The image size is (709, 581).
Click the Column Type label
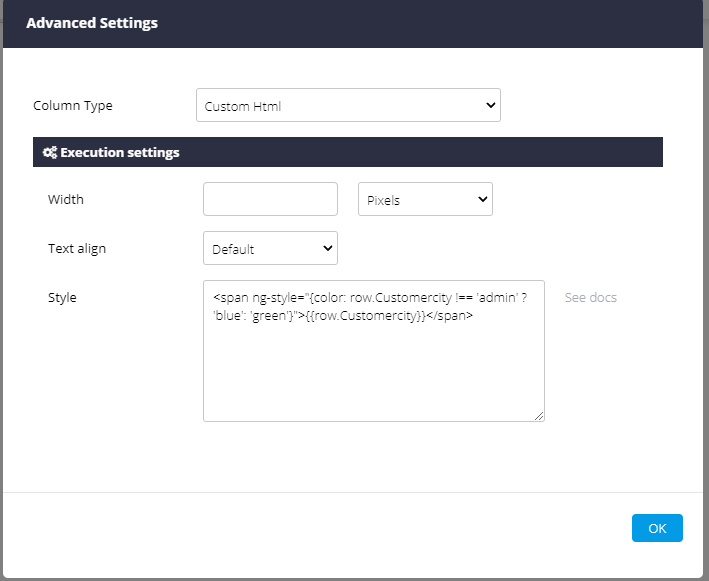73,106
